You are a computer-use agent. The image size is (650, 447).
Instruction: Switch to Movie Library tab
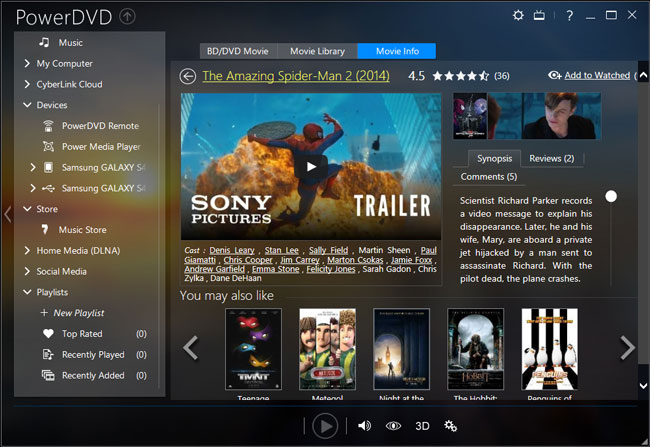(x=318, y=51)
